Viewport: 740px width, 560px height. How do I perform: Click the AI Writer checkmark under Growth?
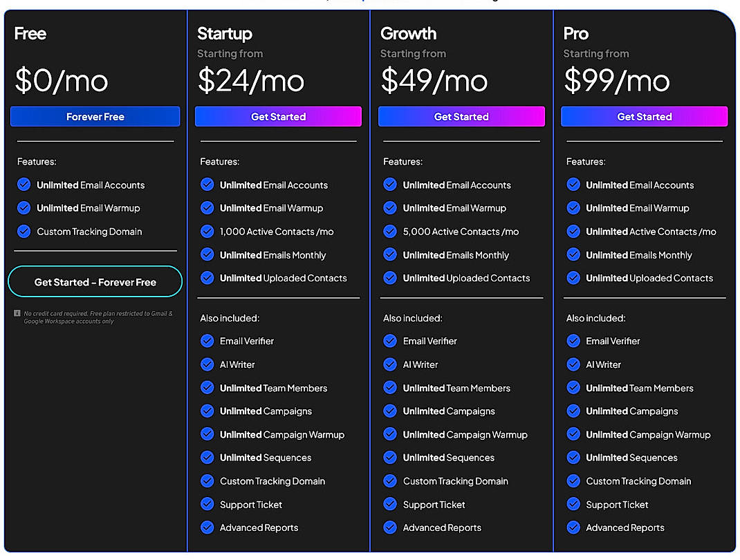pyautogui.click(x=390, y=364)
